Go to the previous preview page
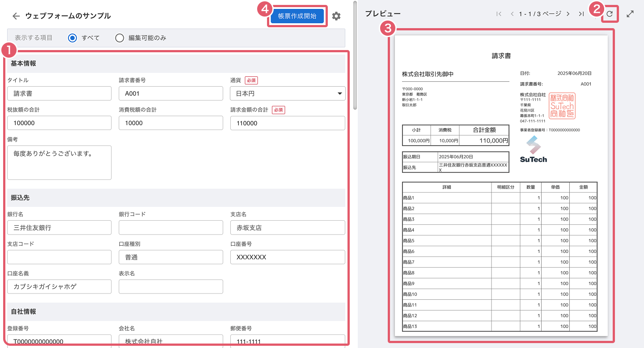 click(512, 14)
